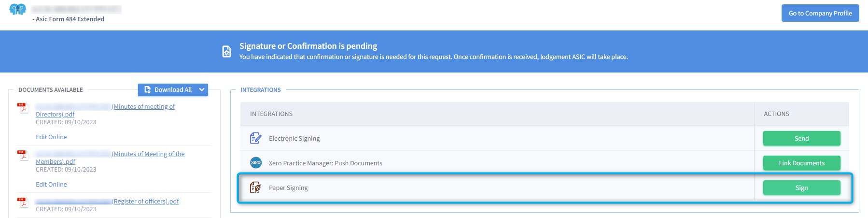Screen dimensions: 868x218
Task: Click the company logo icon at top left
Action: pos(18,9)
